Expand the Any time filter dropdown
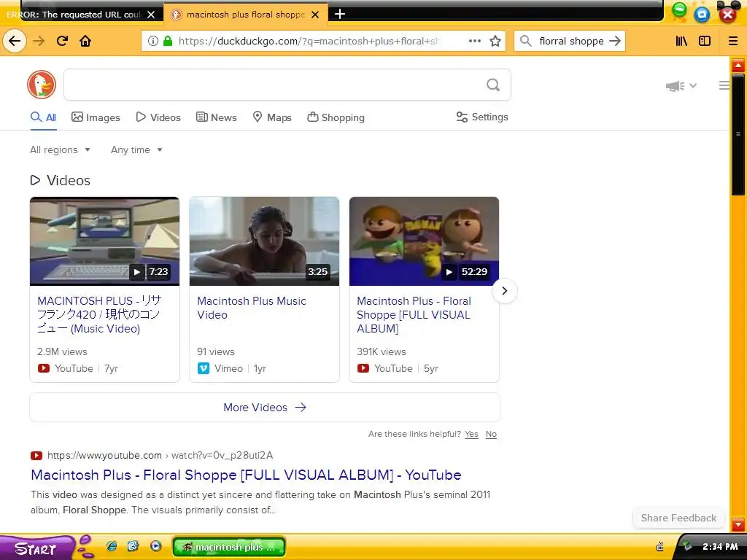Screen dimensions: 747x560 [x=136, y=150]
